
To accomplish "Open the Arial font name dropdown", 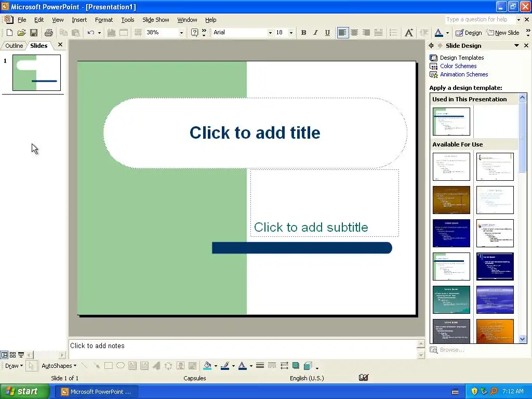I will pos(270,33).
